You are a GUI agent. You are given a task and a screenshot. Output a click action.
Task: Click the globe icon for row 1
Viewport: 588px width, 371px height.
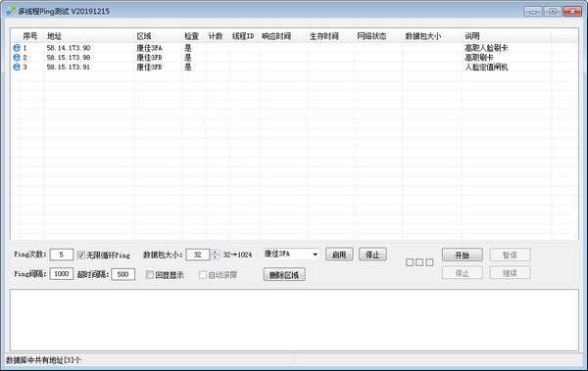coord(17,48)
